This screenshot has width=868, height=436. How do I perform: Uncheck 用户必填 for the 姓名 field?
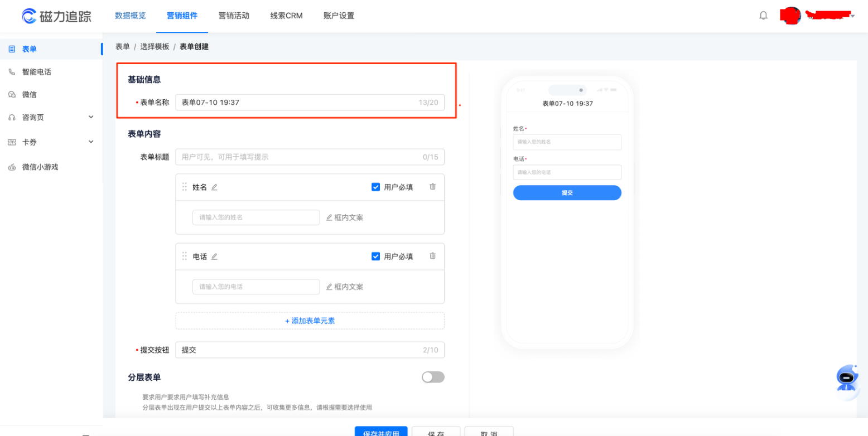[x=375, y=187]
